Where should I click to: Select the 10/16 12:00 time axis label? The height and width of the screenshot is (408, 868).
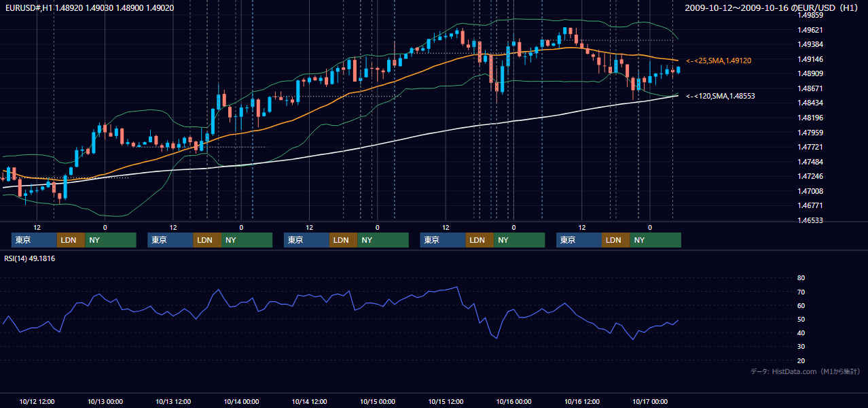coord(581,401)
